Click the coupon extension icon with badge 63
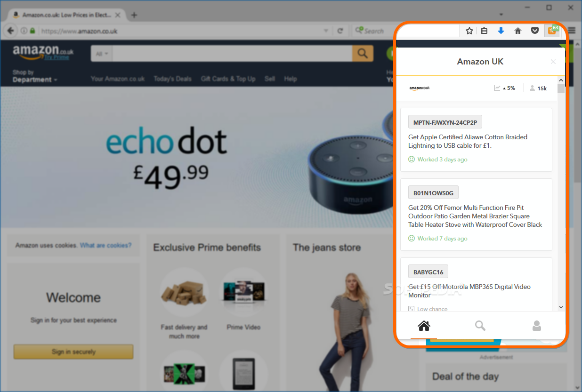This screenshot has height=392, width=582. (552, 31)
